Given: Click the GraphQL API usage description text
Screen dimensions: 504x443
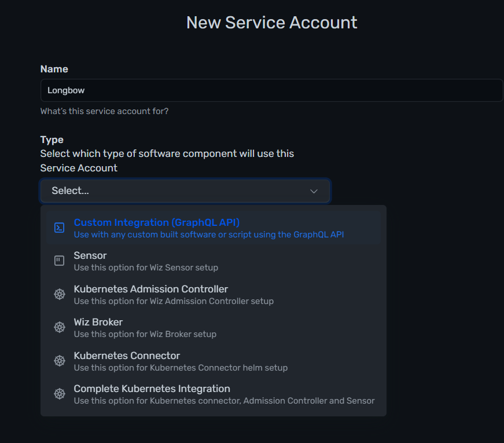Looking at the screenshot, I should click(x=209, y=235).
